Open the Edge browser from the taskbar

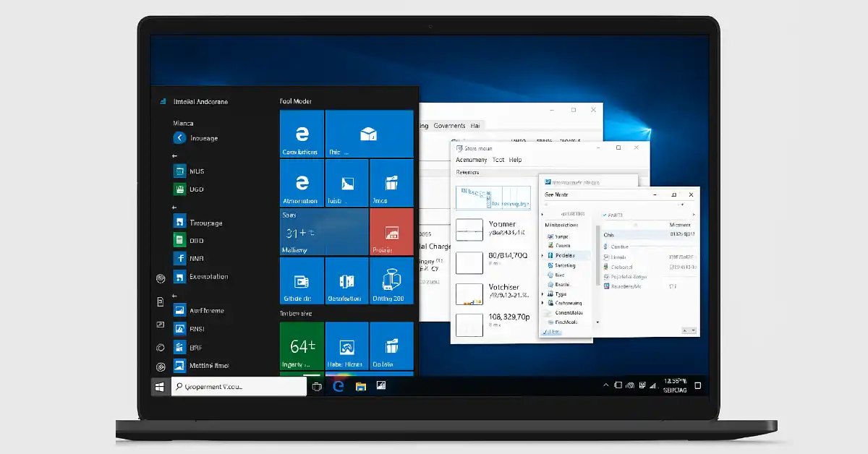pyautogui.click(x=338, y=387)
